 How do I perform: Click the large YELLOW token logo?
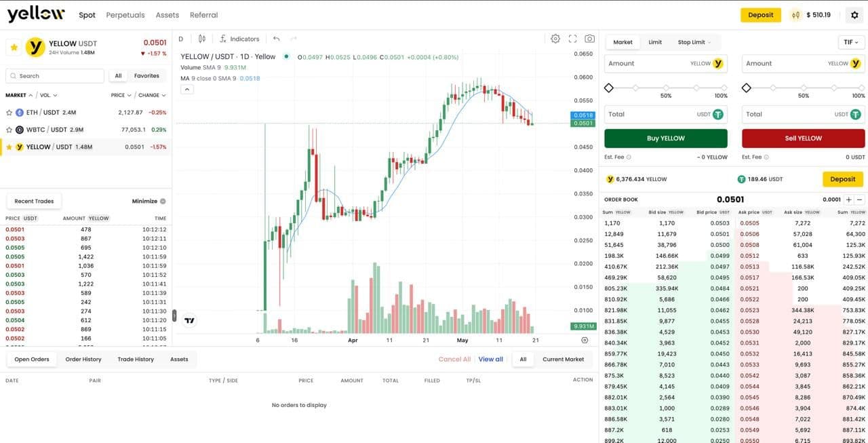coord(35,47)
